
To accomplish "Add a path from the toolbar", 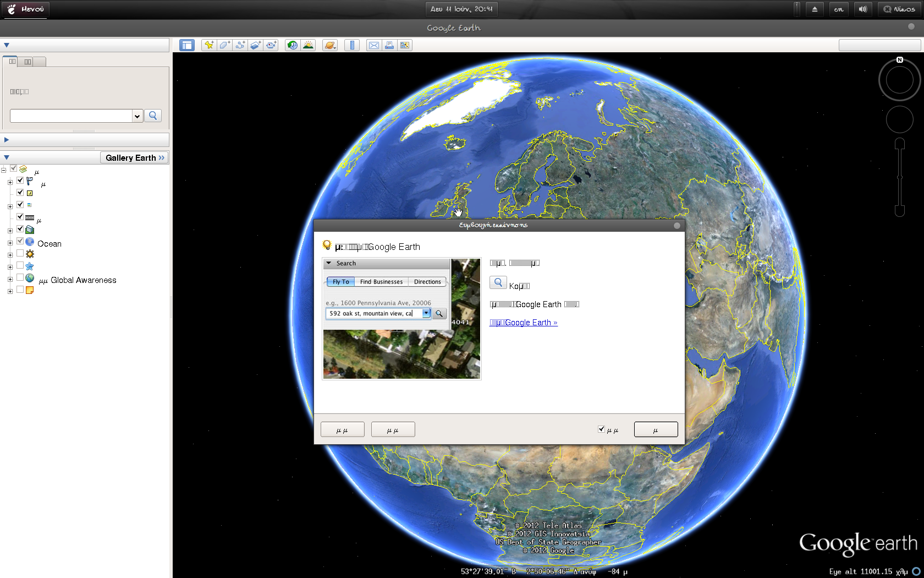I will [x=240, y=45].
